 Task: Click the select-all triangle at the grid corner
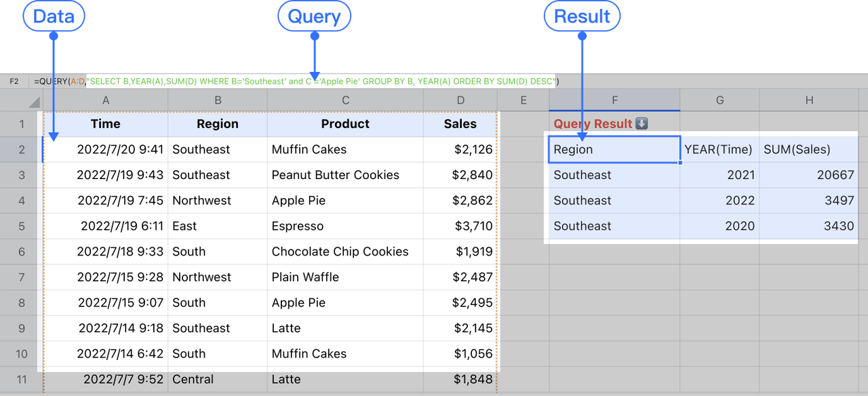34,102
